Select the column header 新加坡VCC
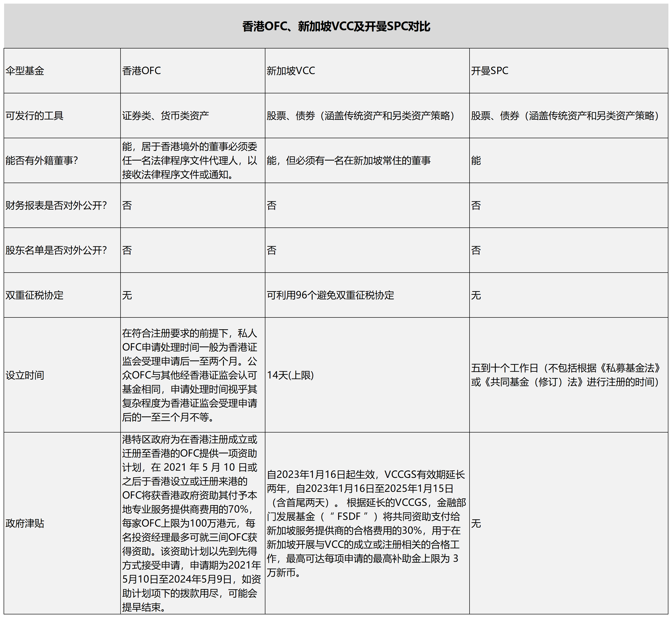672x618 pixels. pyautogui.click(x=367, y=71)
